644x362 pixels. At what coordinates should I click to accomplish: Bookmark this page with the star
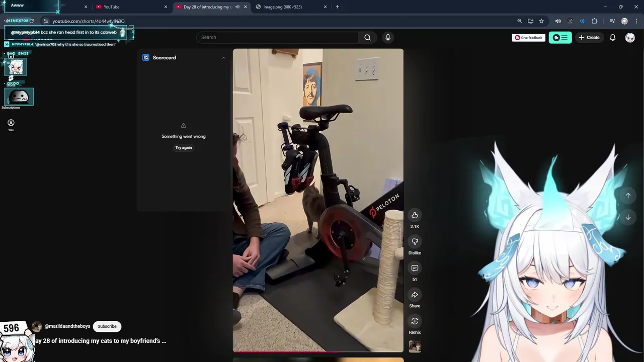pos(541,21)
